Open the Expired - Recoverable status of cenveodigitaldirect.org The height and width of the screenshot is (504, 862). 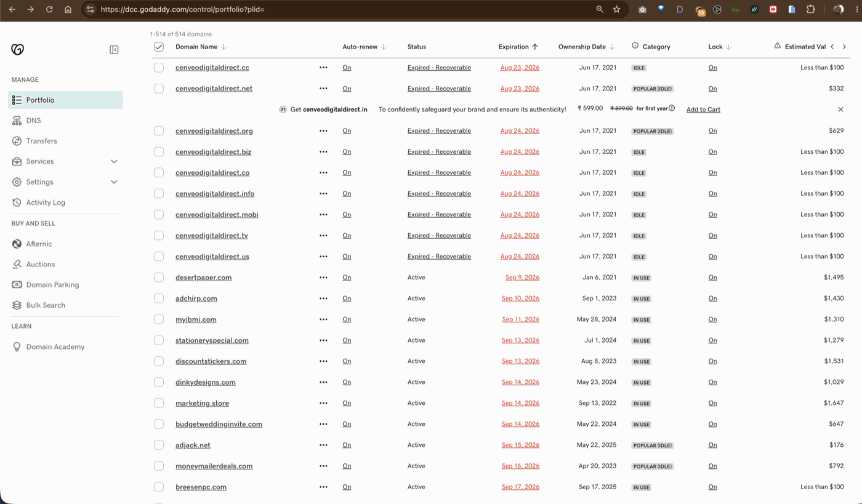[x=439, y=131]
